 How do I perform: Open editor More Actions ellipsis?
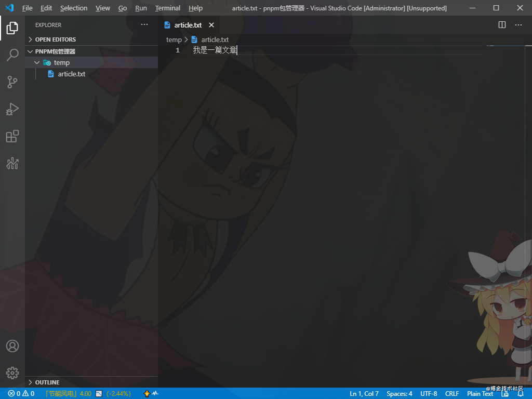tap(518, 25)
